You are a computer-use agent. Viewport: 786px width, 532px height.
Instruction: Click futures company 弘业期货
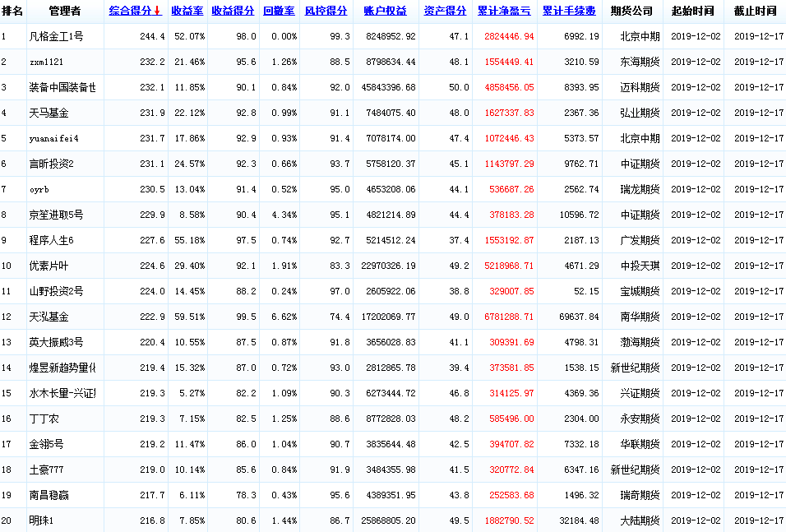pyautogui.click(x=640, y=113)
